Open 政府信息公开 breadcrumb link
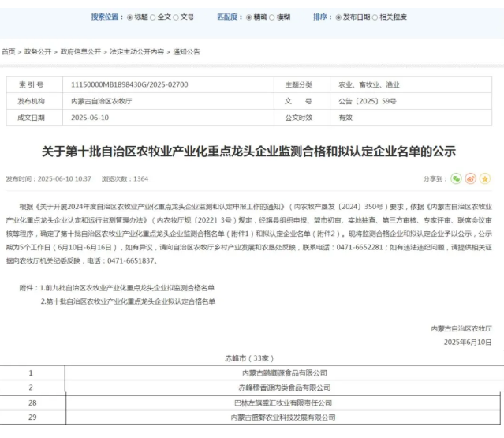Image resolution: width=504 pixels, height=438 pixels. 80,52
